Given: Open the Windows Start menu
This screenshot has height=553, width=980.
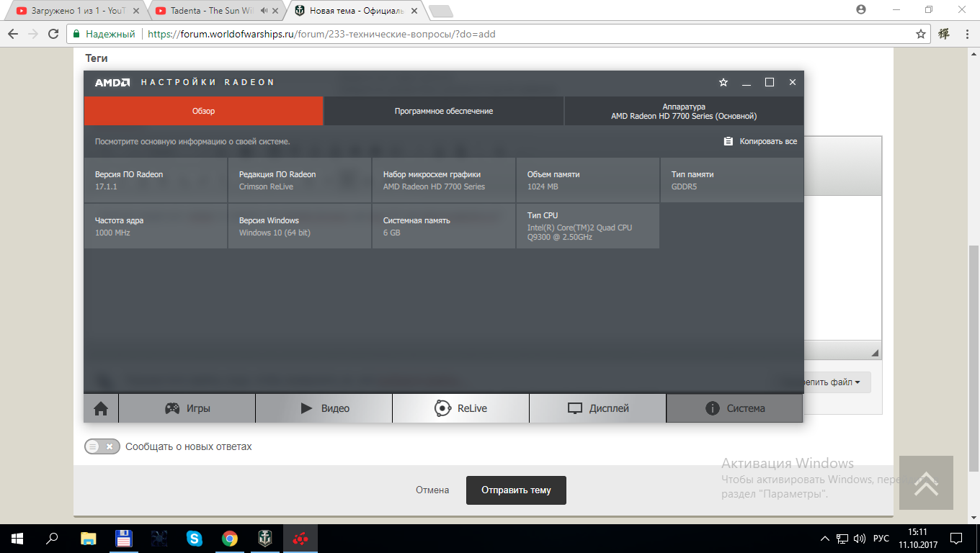Looking at the screenshot, I should [17, 538].
